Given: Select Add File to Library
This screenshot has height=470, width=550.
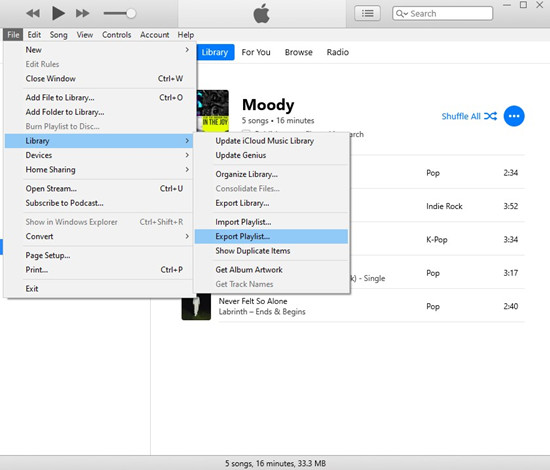Looking at the screenshot, I should (99, 98).
